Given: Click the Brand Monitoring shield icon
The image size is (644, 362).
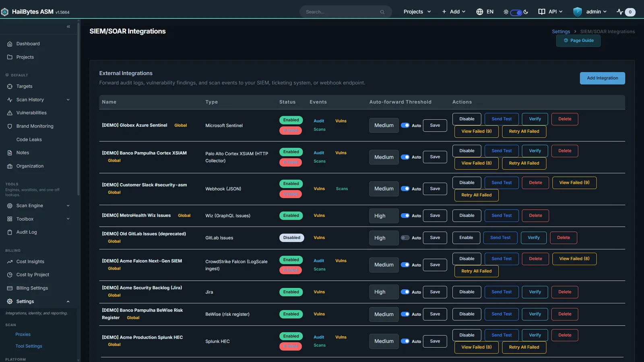Looking at the screenshot, I should pos(10,126).
